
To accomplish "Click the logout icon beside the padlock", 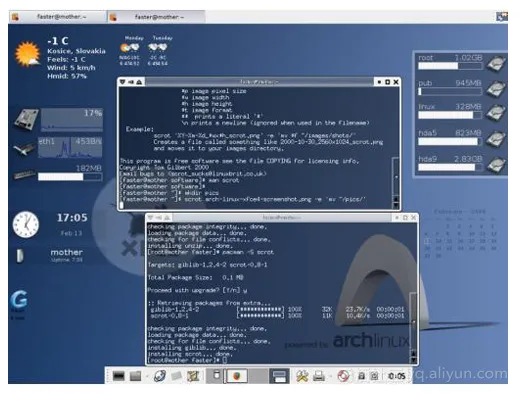I will [375, 376].
